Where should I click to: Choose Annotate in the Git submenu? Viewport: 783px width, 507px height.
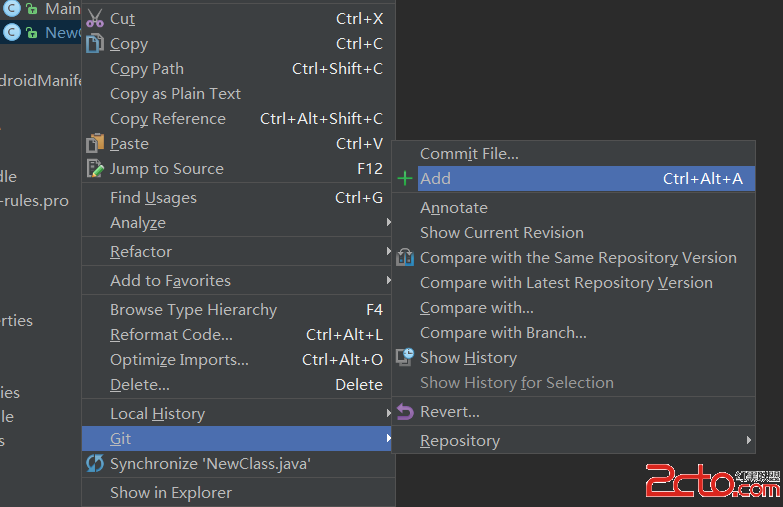pos(454,208)
